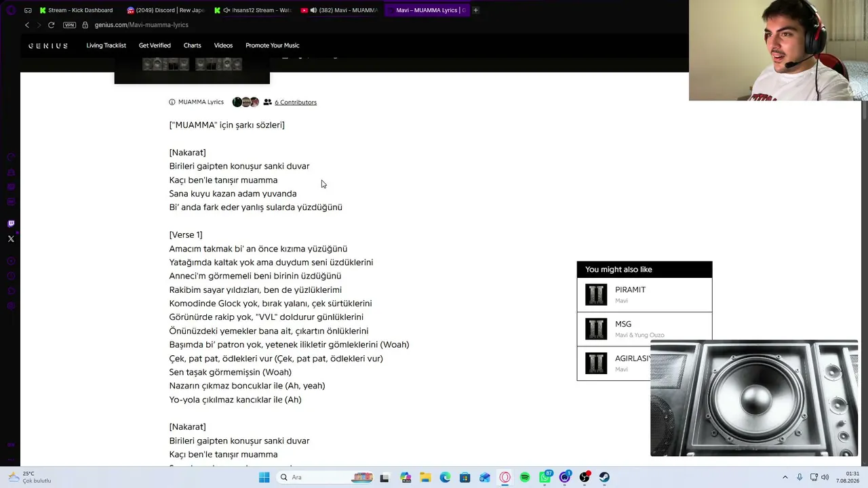Open the X (Twitter) sidebar icon

point(11,239)
